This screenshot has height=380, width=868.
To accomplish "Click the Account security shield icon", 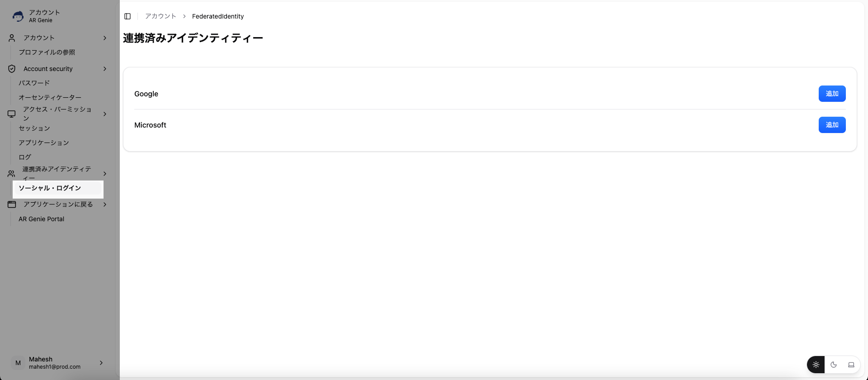I will [x=12, y=69].
